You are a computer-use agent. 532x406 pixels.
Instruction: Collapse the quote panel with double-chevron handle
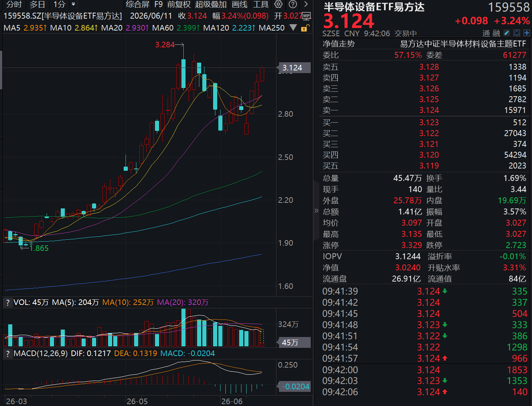316,211
